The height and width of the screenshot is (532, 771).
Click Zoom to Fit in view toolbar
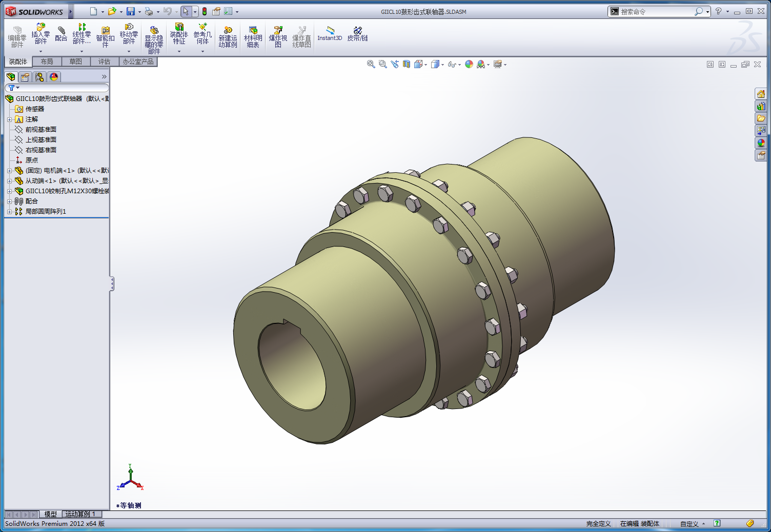[371, 64]
